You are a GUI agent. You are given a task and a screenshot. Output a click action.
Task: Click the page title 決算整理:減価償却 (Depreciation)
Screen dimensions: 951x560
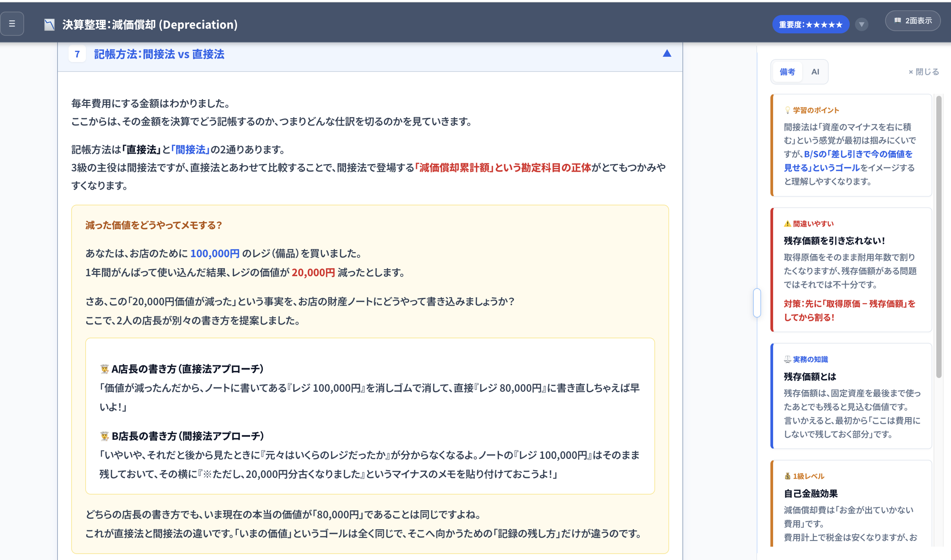(x=150, y=25)
